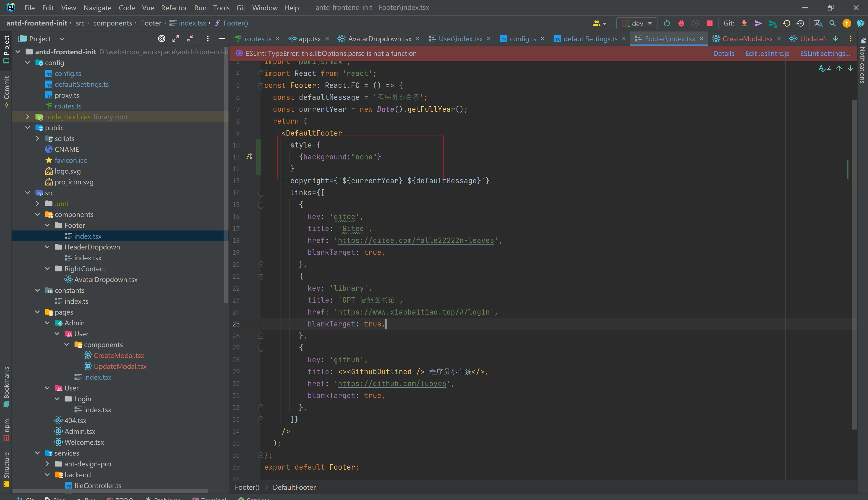The image size is (868, 500).
Task: Show Git history with the clock icon
Action: 787,23
